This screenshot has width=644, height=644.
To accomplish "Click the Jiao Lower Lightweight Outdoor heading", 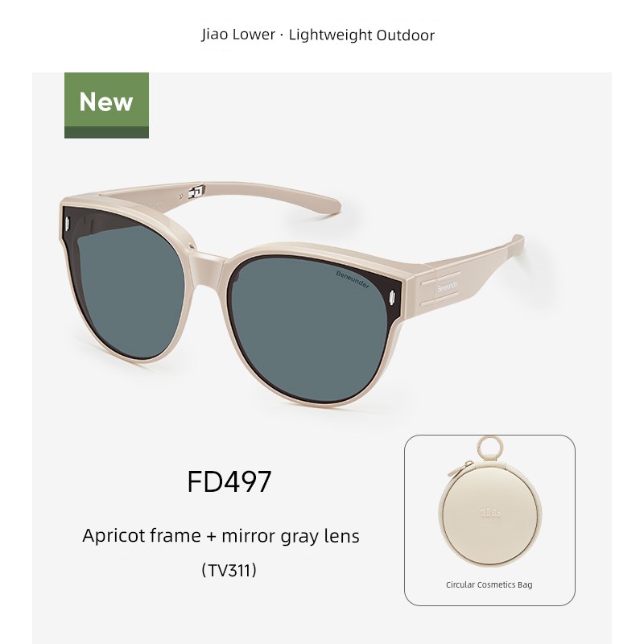I will [x=317, y=35].
